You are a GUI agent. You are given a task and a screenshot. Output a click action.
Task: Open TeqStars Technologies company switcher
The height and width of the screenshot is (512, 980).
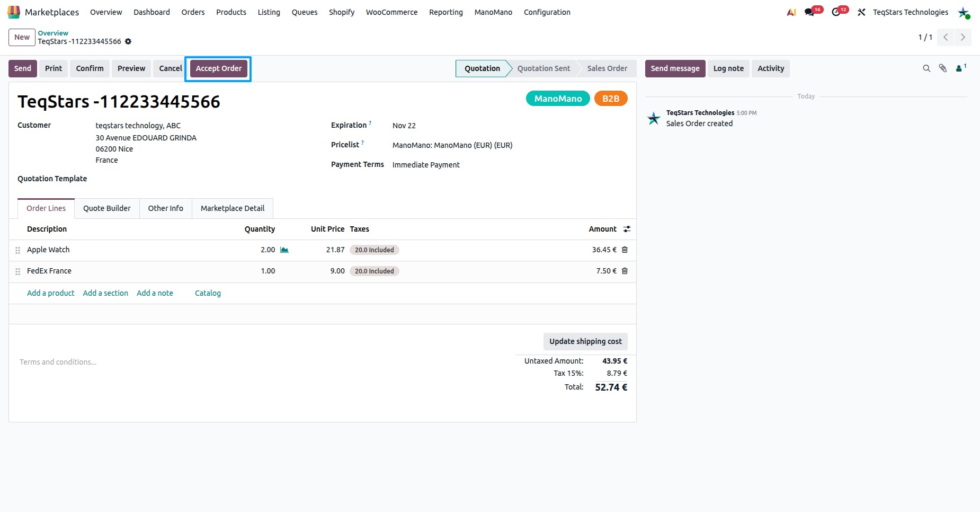911,12
